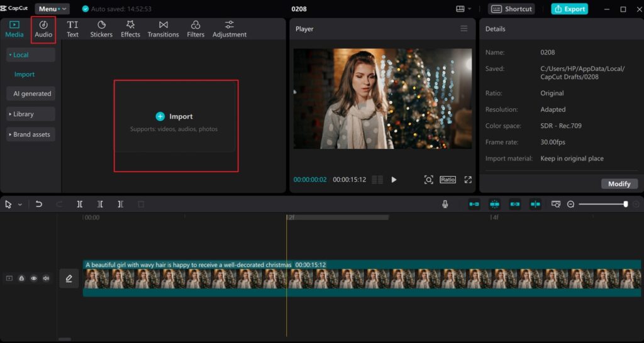Screen dimensions: 644x343
Task: Open the layout selector dropdown in title bar
Action: pyautogui.click(x=464, y=9)
